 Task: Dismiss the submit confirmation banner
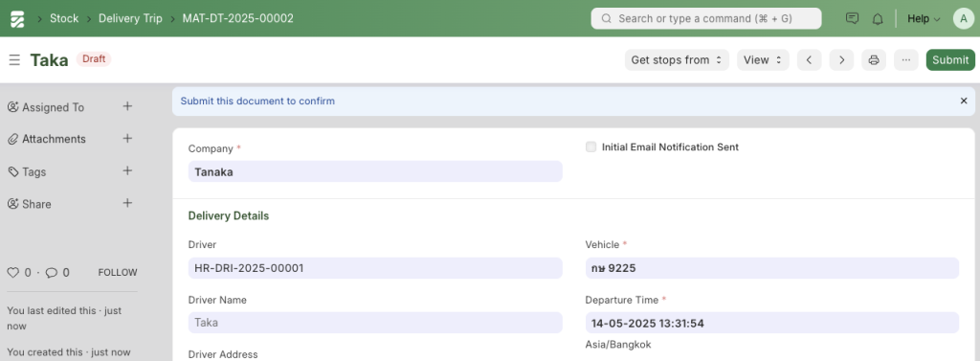click(x=964, y=101)
